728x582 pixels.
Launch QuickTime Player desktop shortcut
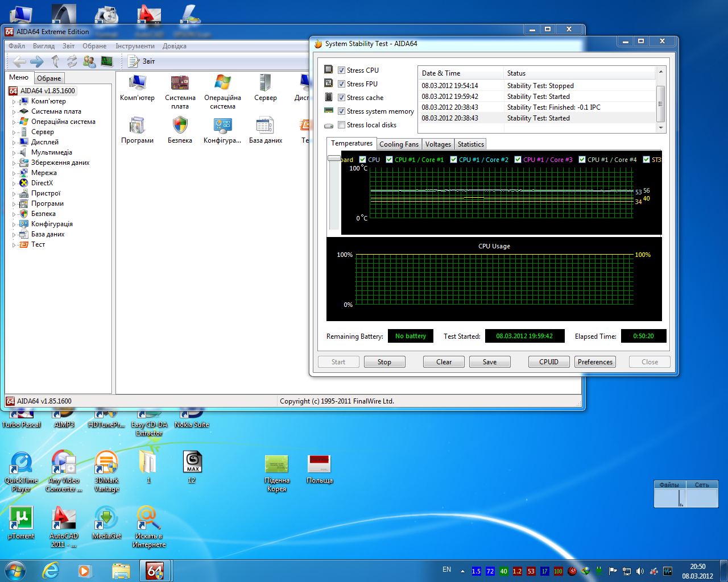click(x=21, y=472)
